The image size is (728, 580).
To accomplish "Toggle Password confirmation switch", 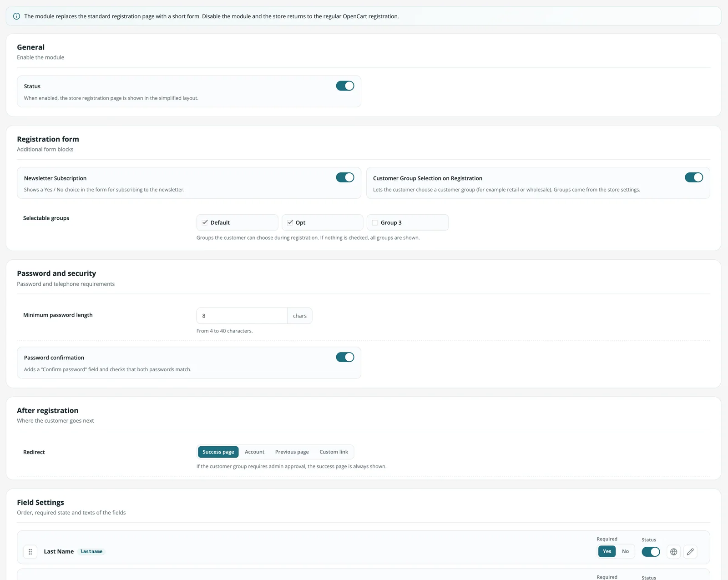I will (x=345, y=357).
